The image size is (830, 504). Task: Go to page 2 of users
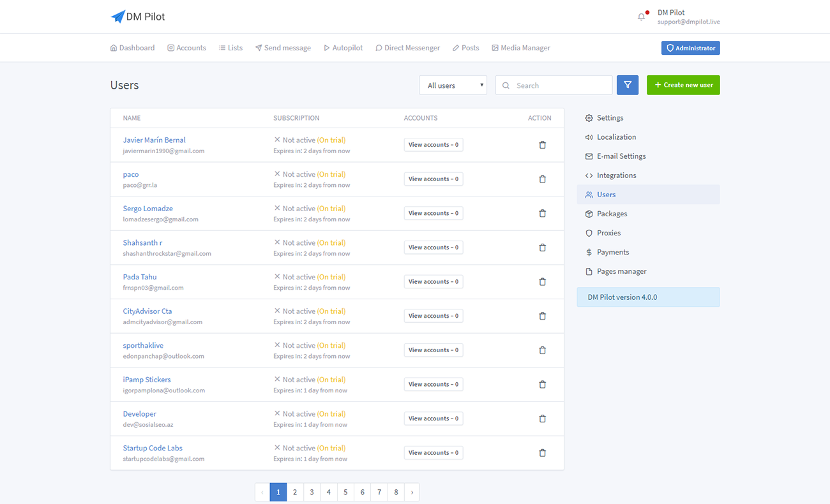pyautogui.click(x=295, y=492)
